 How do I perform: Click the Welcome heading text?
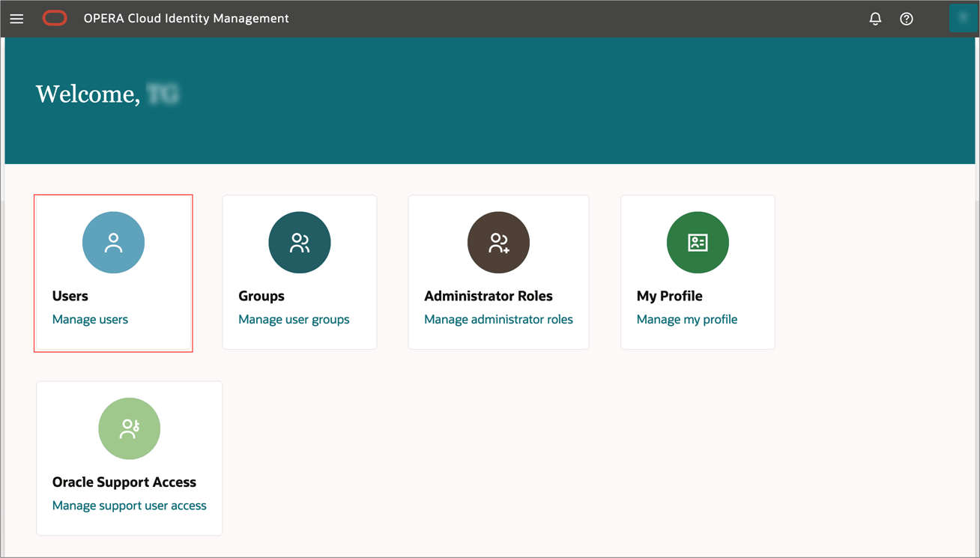(88, 94)
